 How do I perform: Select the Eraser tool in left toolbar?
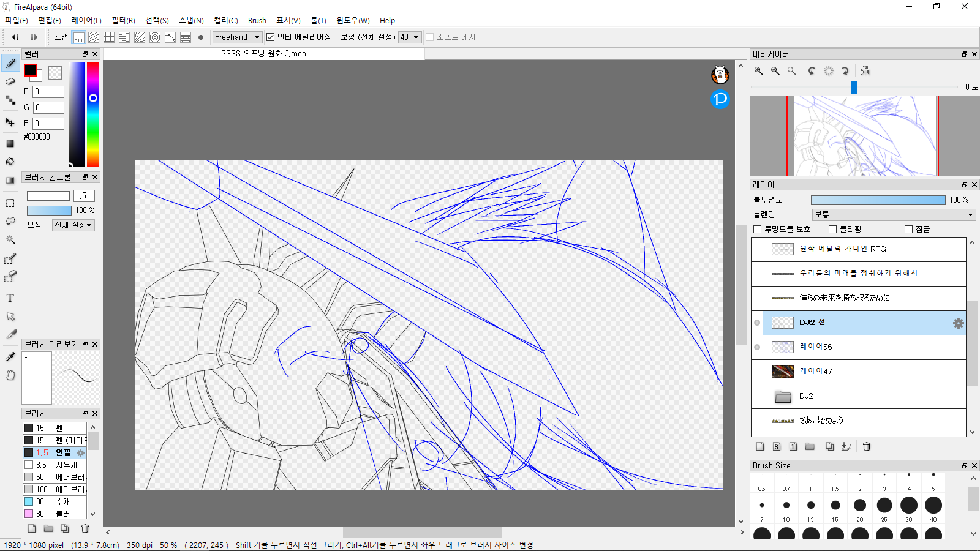pyautogui.click(x=10, y=81)
